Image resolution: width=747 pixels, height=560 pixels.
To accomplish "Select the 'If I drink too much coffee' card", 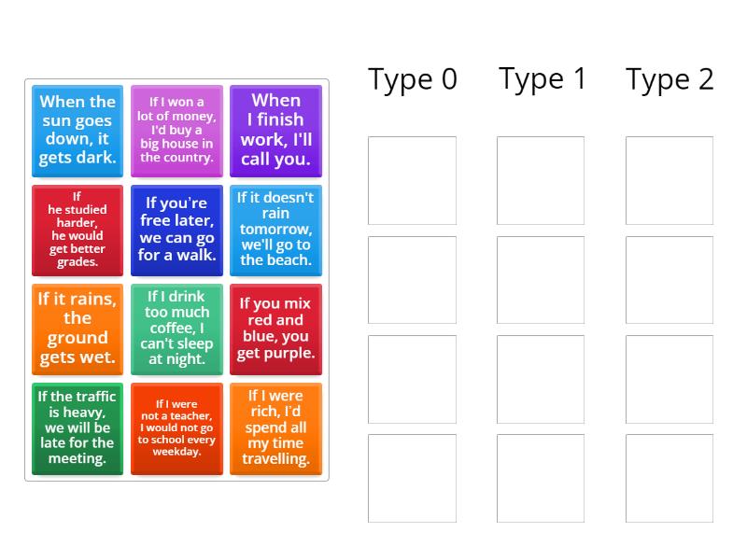I will click(x=176, y=329).
